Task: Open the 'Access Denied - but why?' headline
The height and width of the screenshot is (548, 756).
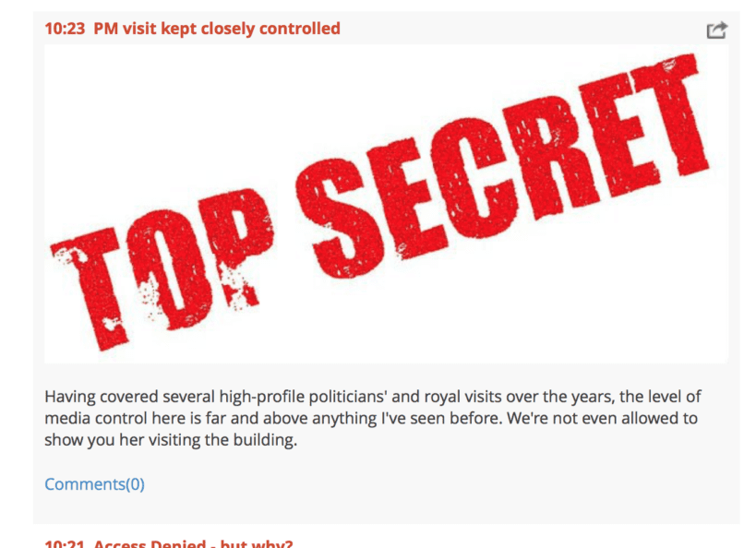Action: 193,543
